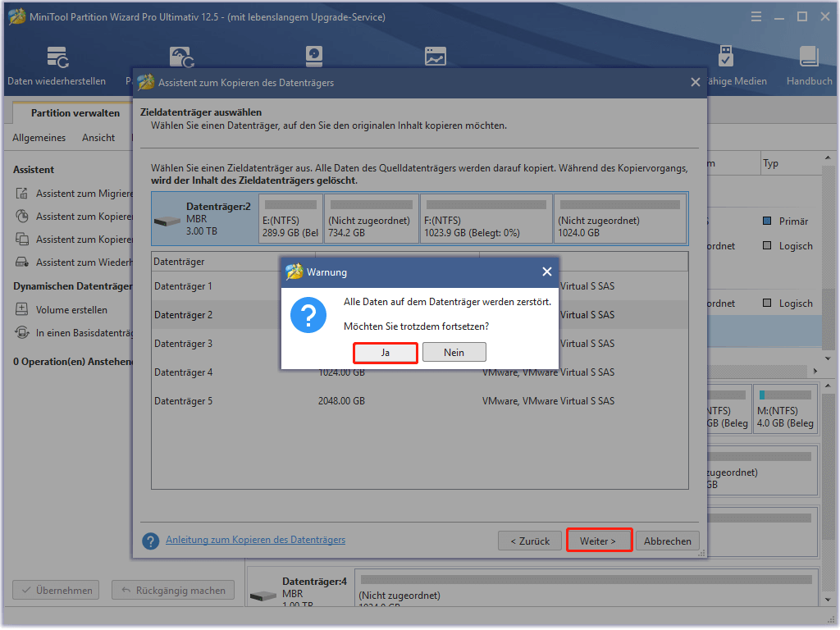Viewport: 840px width, 630px height.
Task: Select Datenträger 1 row in the list
Action: coord(419,286)
